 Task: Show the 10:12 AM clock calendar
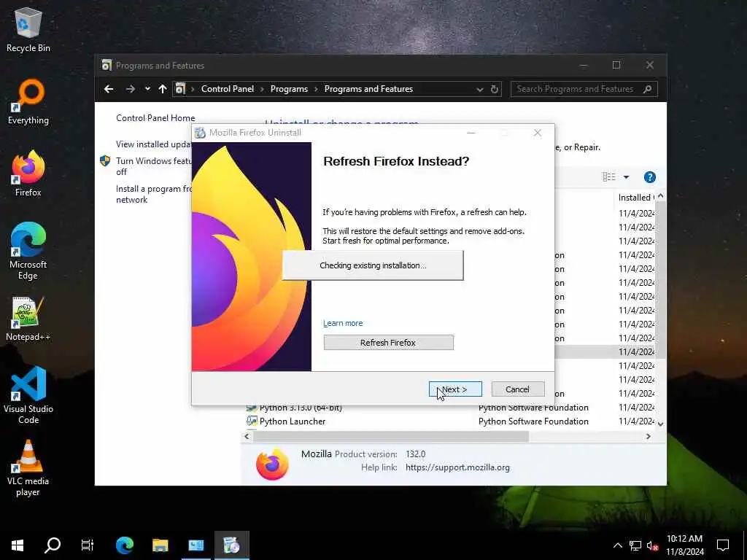tap(684, 545)
